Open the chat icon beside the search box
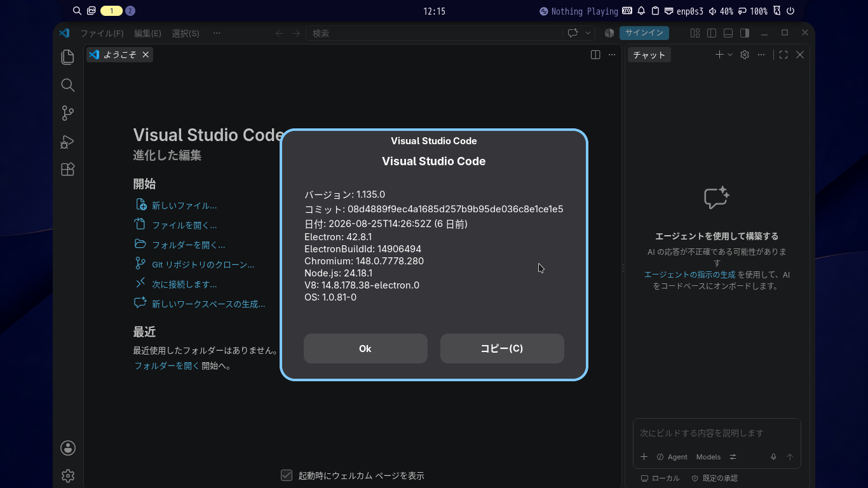This screenshot has width=868, height=488. [x=573, y=33]
